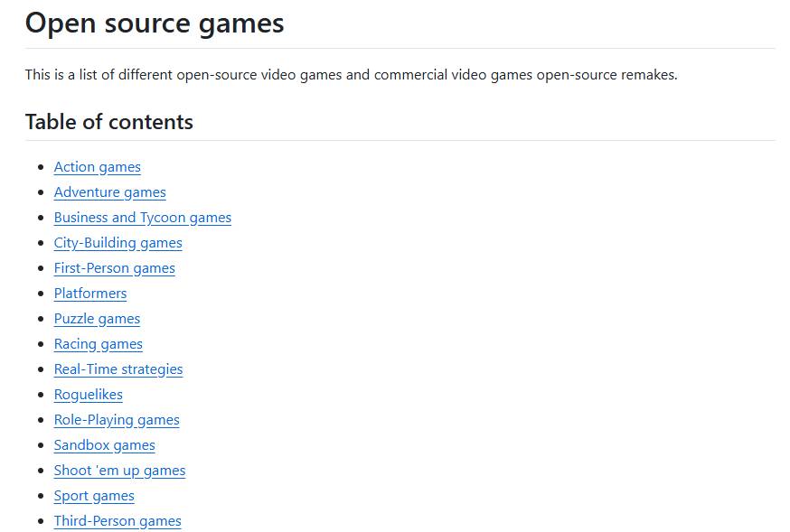Navigate to Sport games section

pos(93,496)
